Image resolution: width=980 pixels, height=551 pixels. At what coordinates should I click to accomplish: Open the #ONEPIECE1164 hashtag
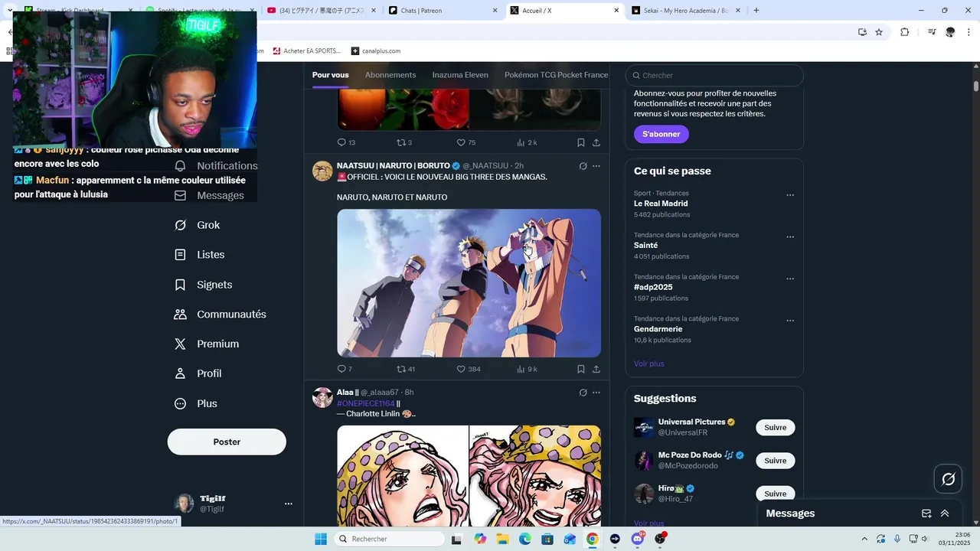point(366,403)
